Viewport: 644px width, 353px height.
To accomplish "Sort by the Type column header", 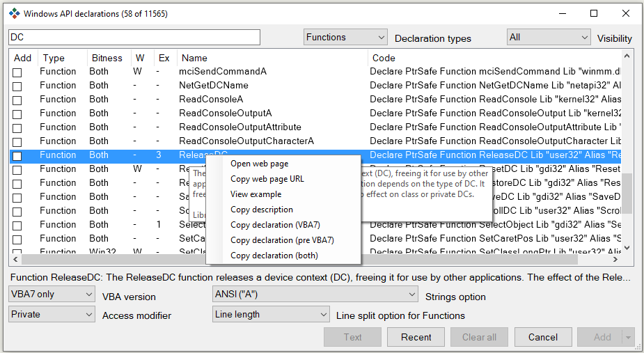I will [63, 58].
